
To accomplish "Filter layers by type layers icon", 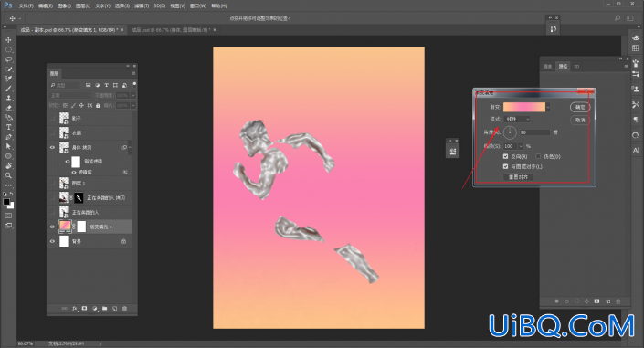I will tap(106, 85).
